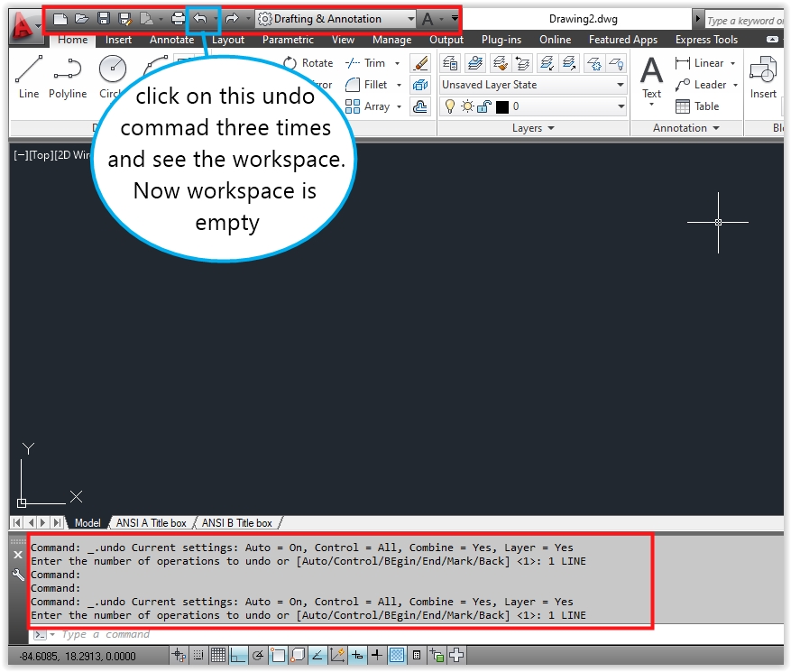Viewport: 791px width, 672px height.
Task: Click the Layer Freeze icon
Action: (594, 63)
